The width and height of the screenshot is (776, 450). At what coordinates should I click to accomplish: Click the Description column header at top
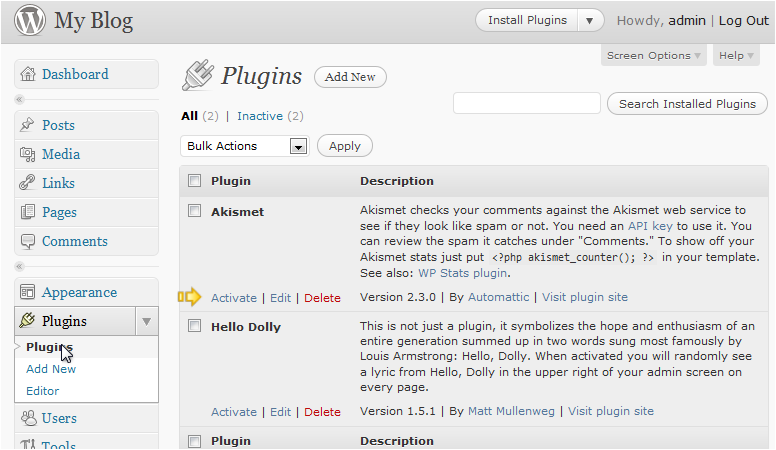coord(397,181)
